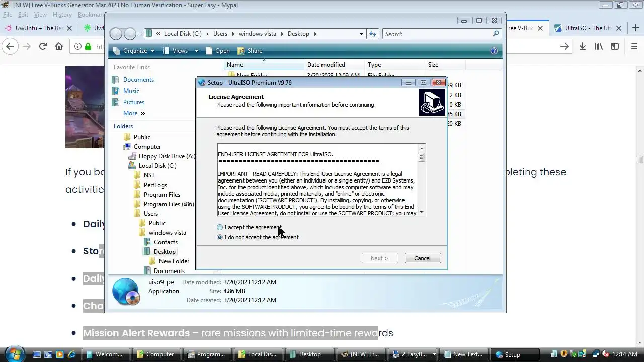Viewport: 644px width, 362px height.
Task: Click Open in Explorer toolbar
Action: tap(217, 51)
